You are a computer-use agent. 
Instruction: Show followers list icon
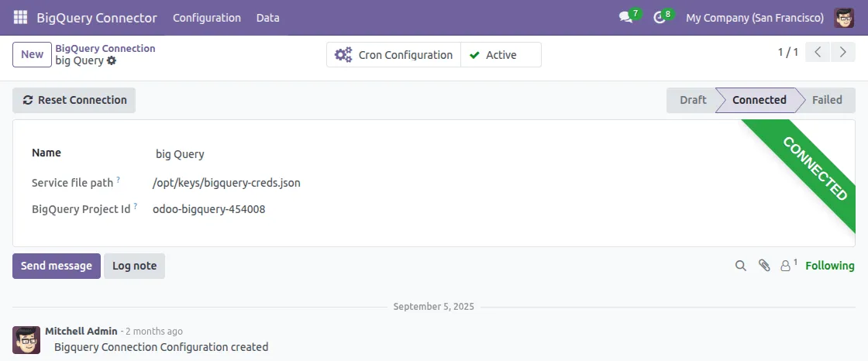[x=787, y=266]
